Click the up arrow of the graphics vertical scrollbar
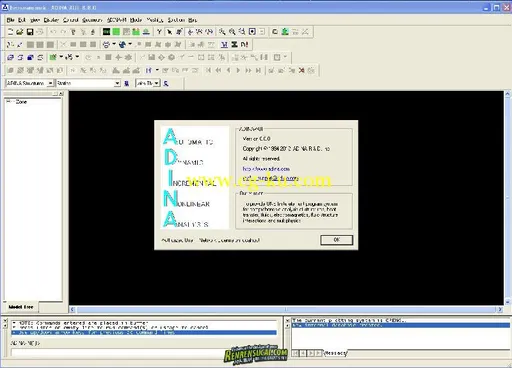The width and height of the screenshot is (512, 368). click(x=508, y=94)
